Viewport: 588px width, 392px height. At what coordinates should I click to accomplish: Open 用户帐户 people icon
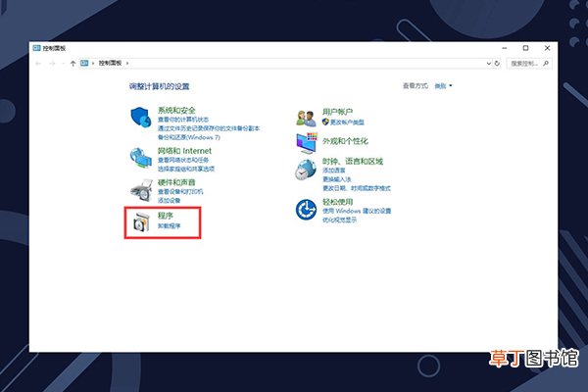pos(306,119)
